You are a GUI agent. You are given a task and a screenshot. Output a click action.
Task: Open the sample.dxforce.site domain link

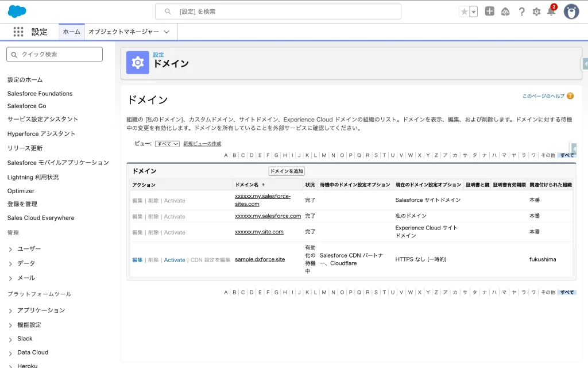(x=260, y=260)
